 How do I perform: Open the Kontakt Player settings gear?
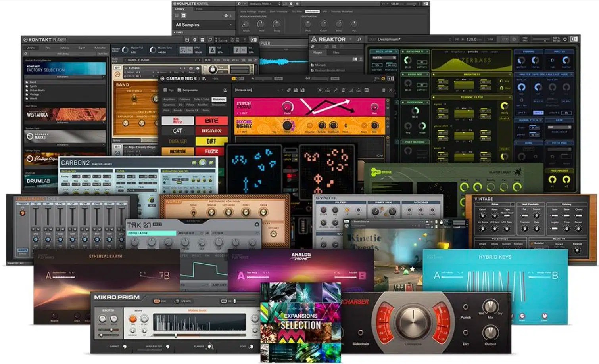[x=195, y=40]
